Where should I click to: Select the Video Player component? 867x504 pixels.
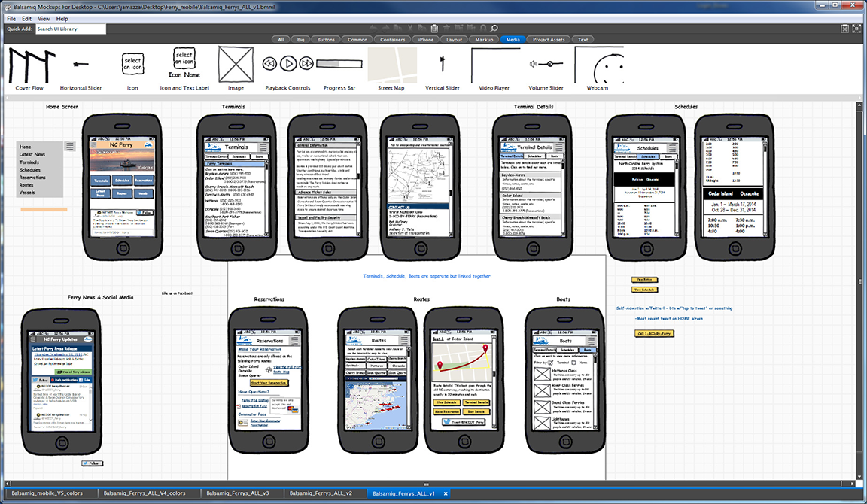[x=494, y=68]
